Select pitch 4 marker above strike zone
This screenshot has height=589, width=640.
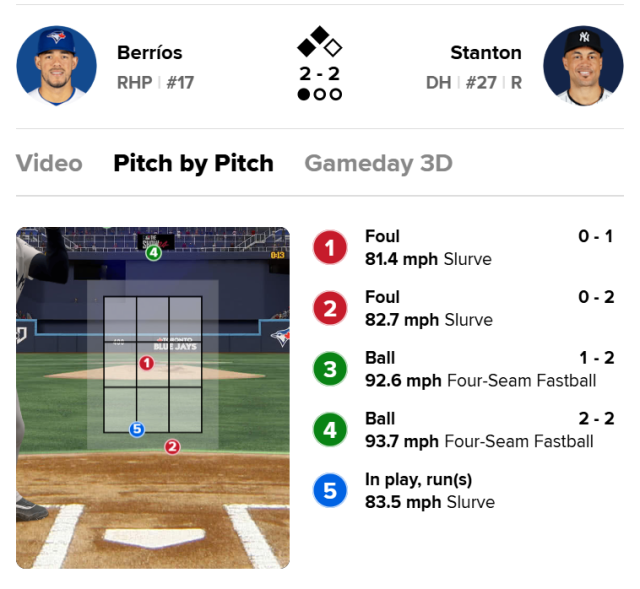click(153, 253)
